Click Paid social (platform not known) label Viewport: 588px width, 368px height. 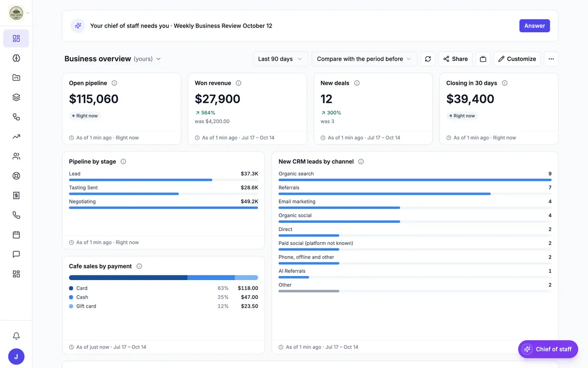(x=316, y=243)
